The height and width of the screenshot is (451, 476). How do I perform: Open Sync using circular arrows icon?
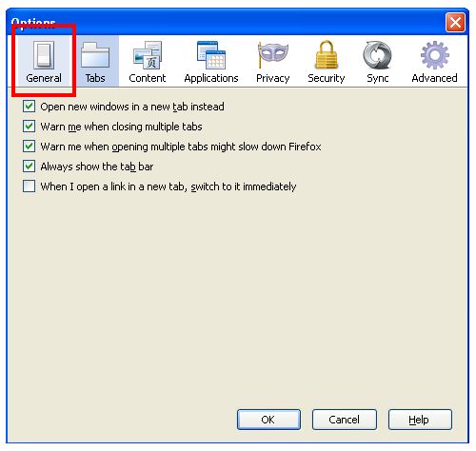click(x=377, y=55)
